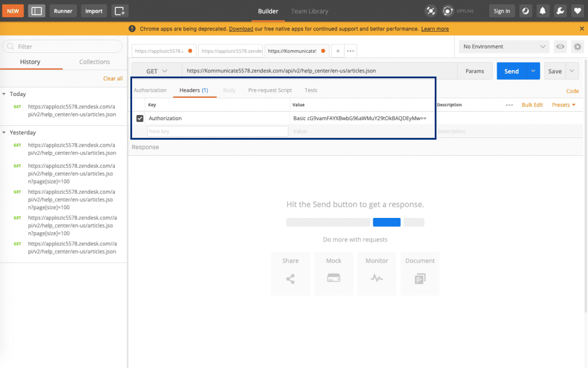Open the Pre-request Script tab
Screen dimensions: 588x368
point(270,90)
